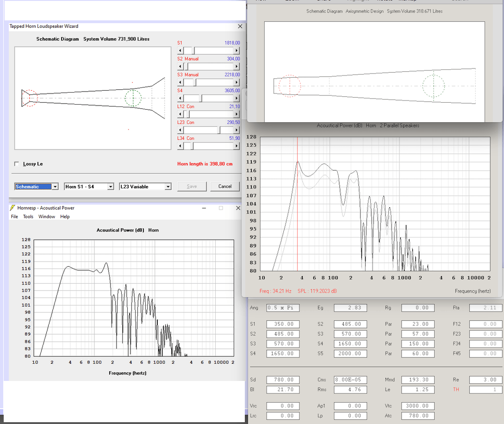This screenshot has width=504, height=424.
Task: Click the Atc field showing 780.00
Action: click(x=418, y=416)
